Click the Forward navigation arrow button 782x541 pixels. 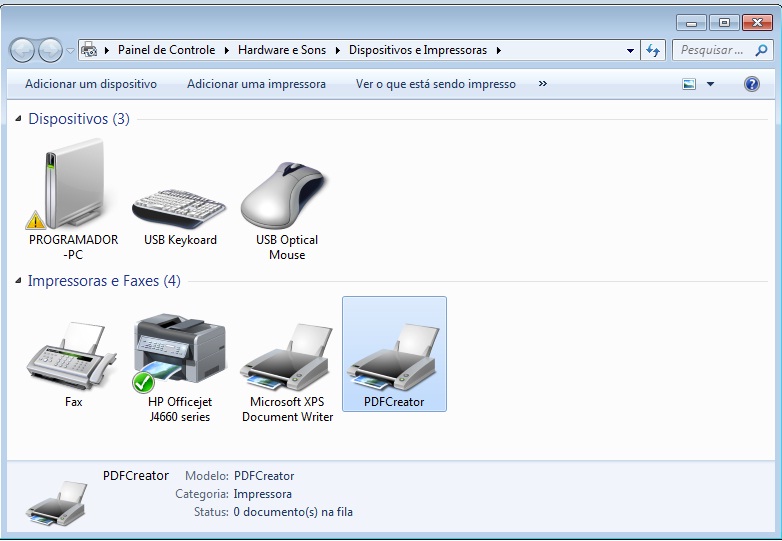pyautogui.click(x=50, y=50)
